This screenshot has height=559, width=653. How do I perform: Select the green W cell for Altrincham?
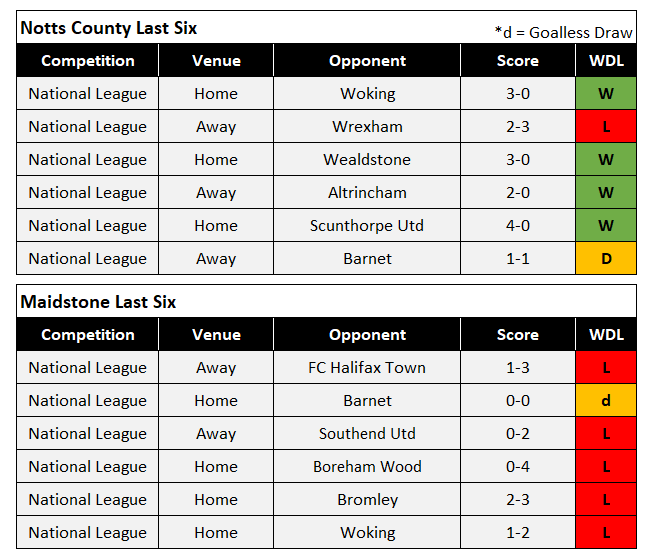tap(605, 193)
